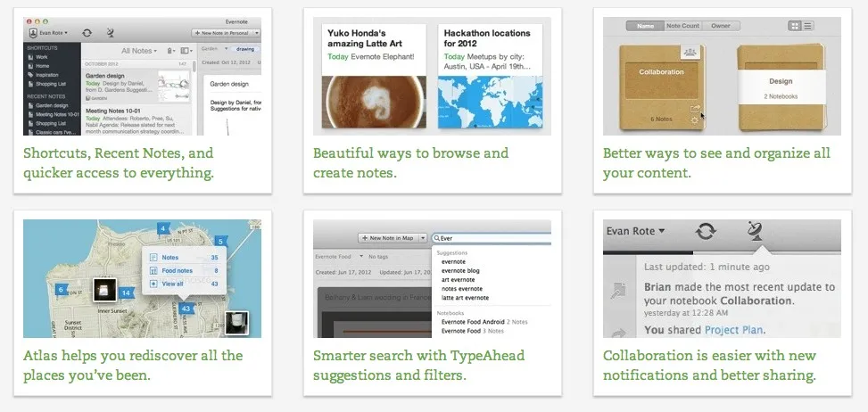
Task: Click sync icon in Collaboration notifications card
Action: 706,231
